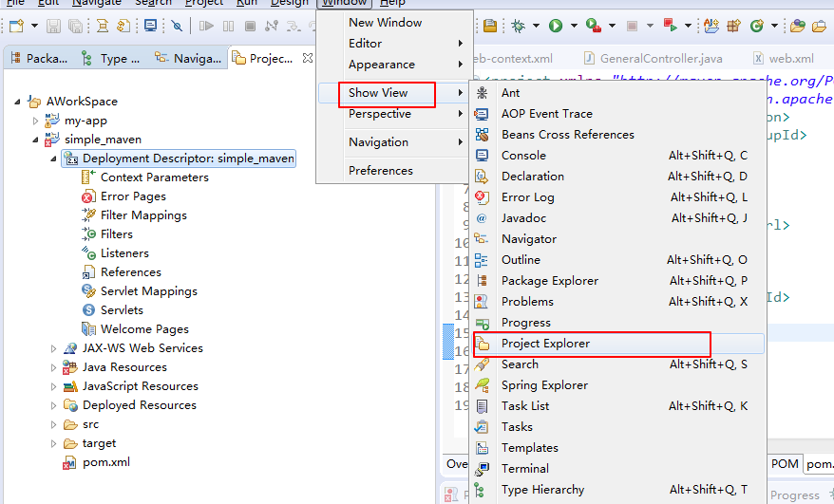Show the Console view
The image size is (834, 504).
point(618,156)
